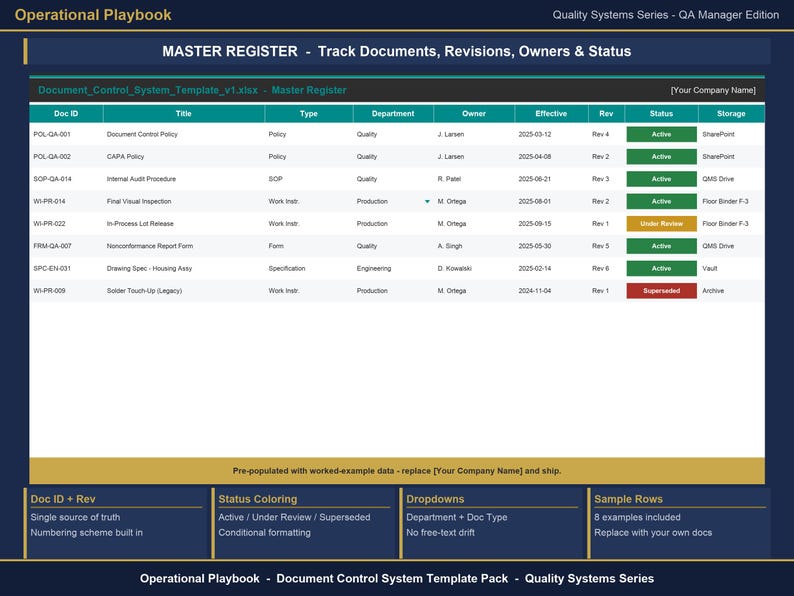Click the Document_Control_System_Template_v1.xlsx file title
794x596 pixels.
point(148,90)
